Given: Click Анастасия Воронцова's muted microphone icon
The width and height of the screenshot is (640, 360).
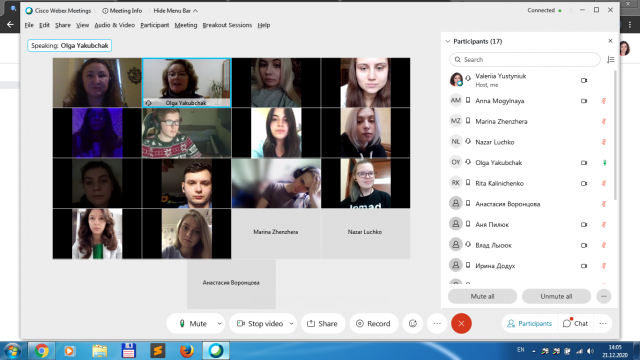Looking at the screenshot, I should pos(604,204).
